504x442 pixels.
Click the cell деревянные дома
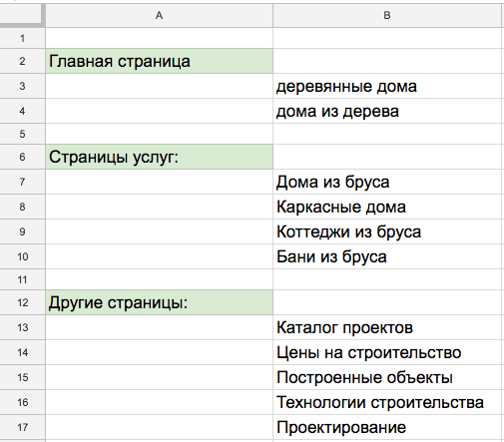[387, 86]
